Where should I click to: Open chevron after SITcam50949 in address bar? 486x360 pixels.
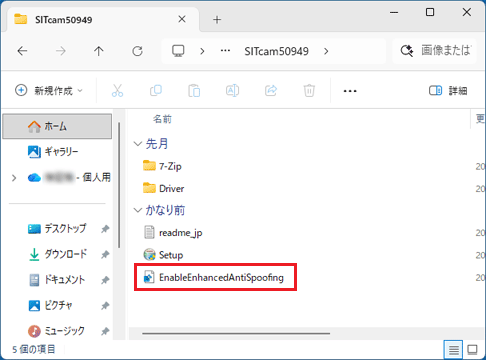click(x=326, y=51)
